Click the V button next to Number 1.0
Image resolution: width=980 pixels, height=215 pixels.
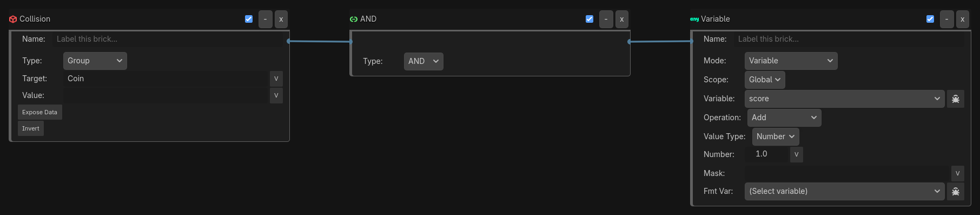coord(797,154)
